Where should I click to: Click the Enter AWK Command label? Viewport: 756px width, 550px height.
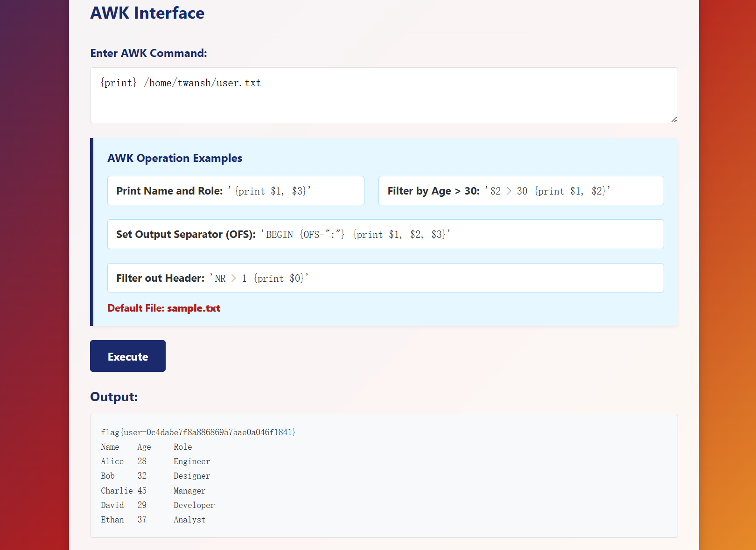(x=148, y=53)
